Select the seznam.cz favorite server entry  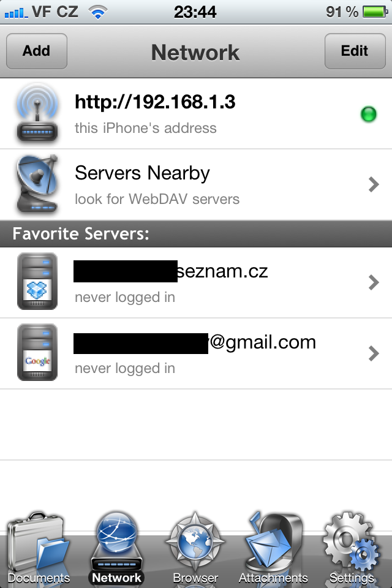(x=196, y=282)
